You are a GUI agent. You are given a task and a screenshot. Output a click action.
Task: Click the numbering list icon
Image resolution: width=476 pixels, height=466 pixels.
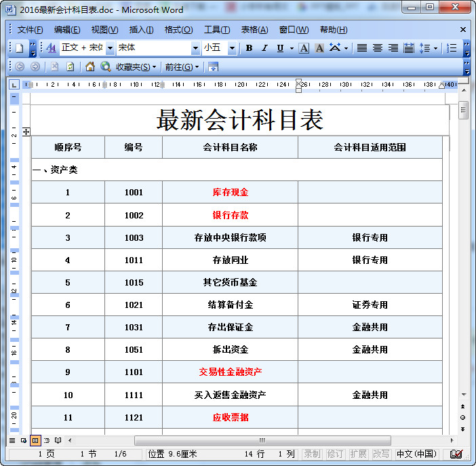coord(452,48)
